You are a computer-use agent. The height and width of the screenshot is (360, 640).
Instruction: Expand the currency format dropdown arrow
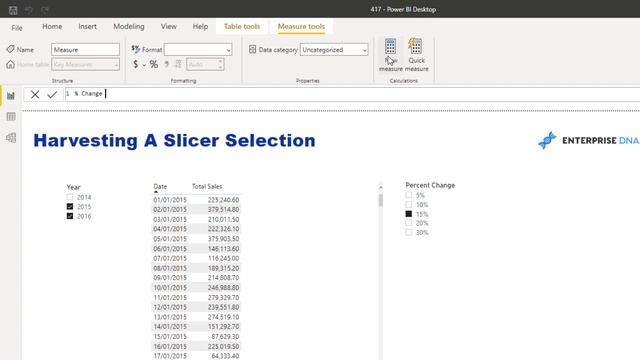pos(144,65)
